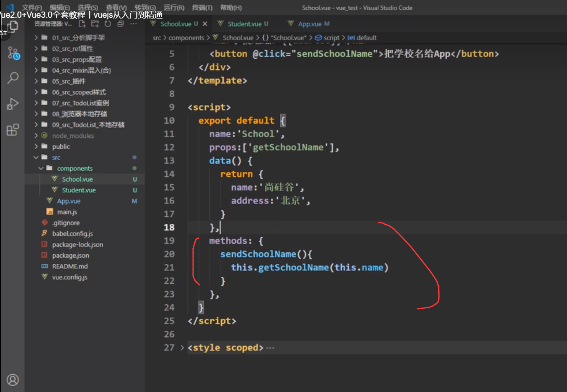Click the props getSchoolName line 12
Image resolution: width=567 pixels, height=392 pixels.
pyautogui.click(x=274, y=148)
